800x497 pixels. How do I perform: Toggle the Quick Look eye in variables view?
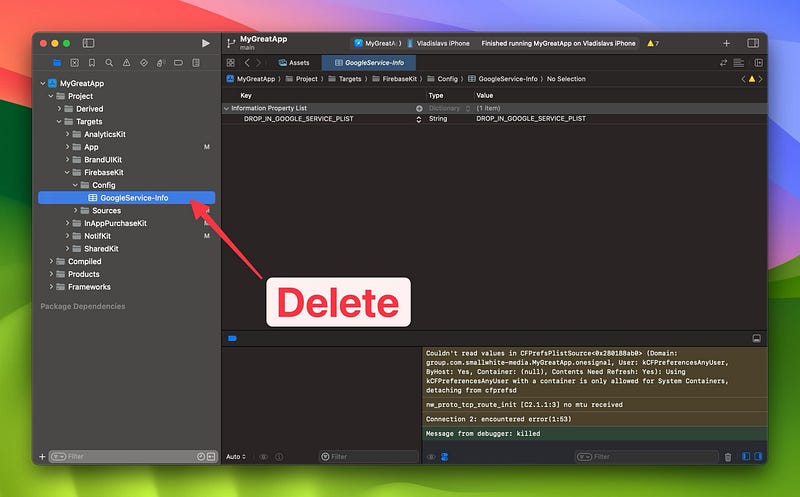263,457
